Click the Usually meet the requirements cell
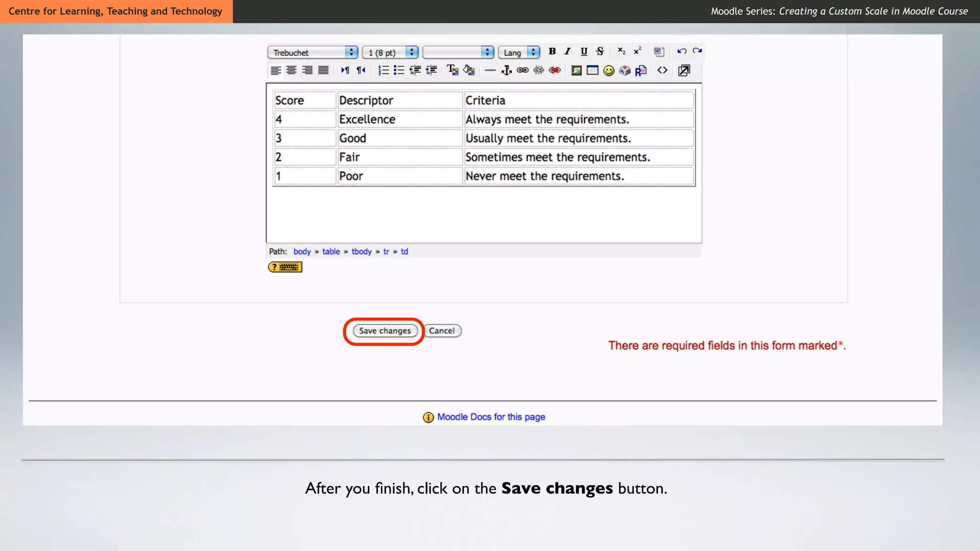This screenshot has width=980, height=551. point(579,138)
